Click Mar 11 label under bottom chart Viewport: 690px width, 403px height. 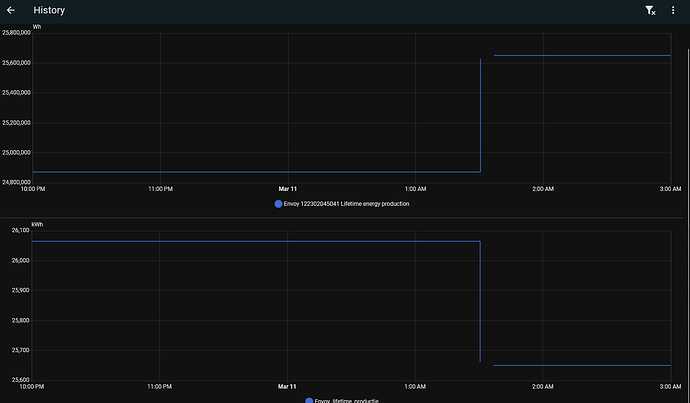(x=287, y=387)
